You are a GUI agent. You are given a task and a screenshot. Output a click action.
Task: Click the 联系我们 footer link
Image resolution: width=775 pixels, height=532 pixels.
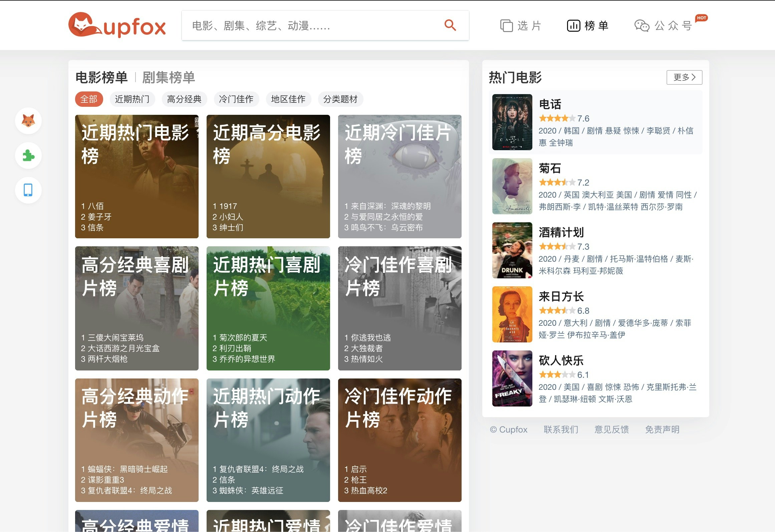561,430
